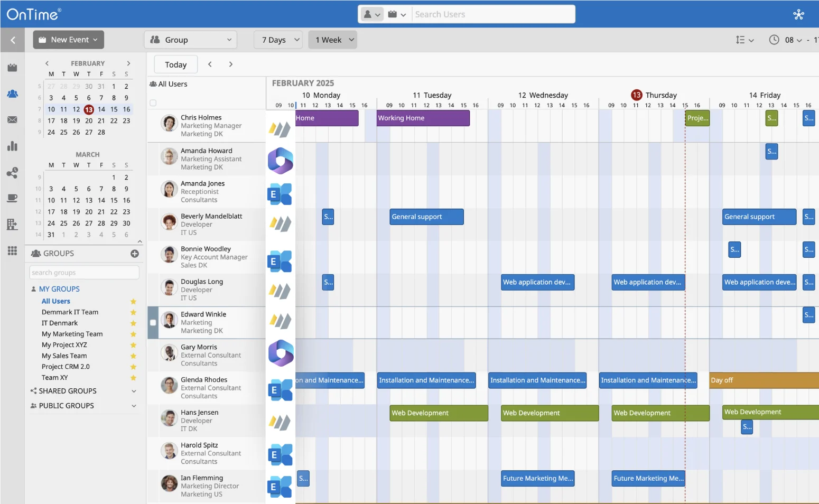Select the 1 Week view option
Image resolution: width=819 pixels, height=504 pixels.
[x=332, y=40]
